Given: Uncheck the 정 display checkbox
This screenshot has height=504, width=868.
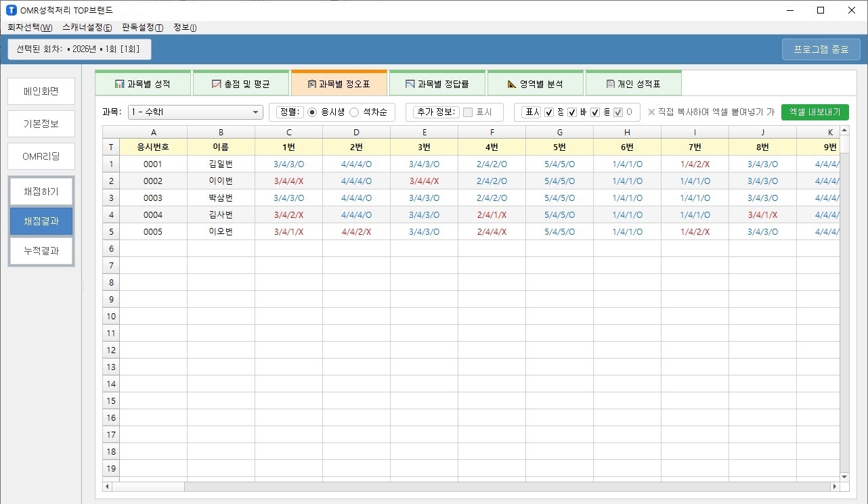Looking at the screenshot, I should pyautogui.click(x=549, y=112).
